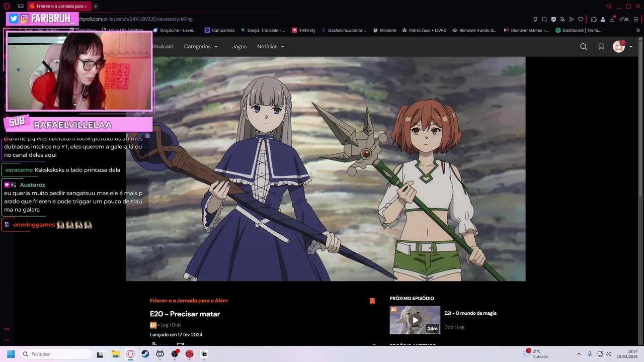This screenshot has height=362, width=644.
Task: Open the Crunchyroll watchlist bookmark icon
Action: click(601, 47)
